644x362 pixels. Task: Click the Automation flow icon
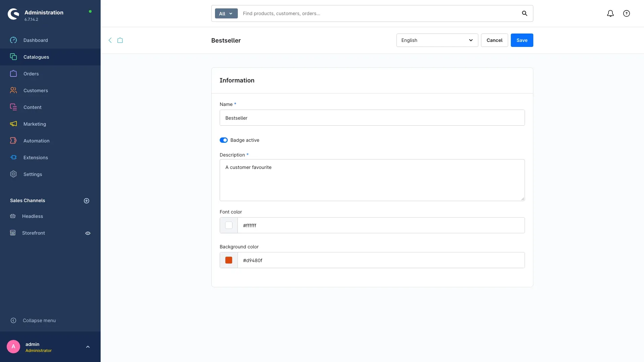click(x=13, y=141)
